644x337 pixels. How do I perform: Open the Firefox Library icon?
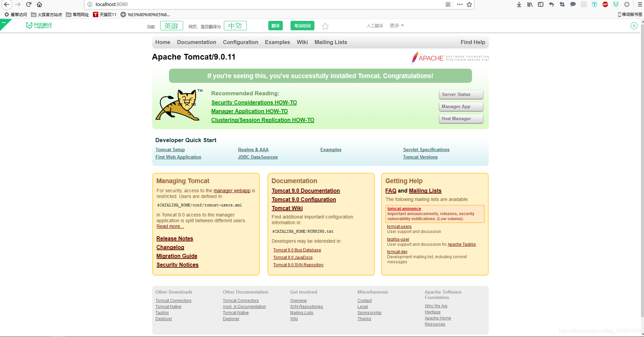point(529,4)
